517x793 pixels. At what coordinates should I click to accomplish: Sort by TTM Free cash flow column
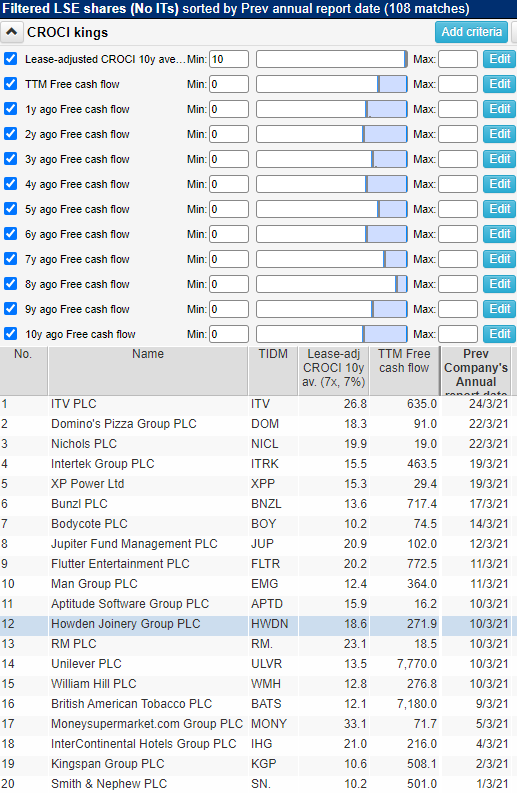tap(404, 370)
